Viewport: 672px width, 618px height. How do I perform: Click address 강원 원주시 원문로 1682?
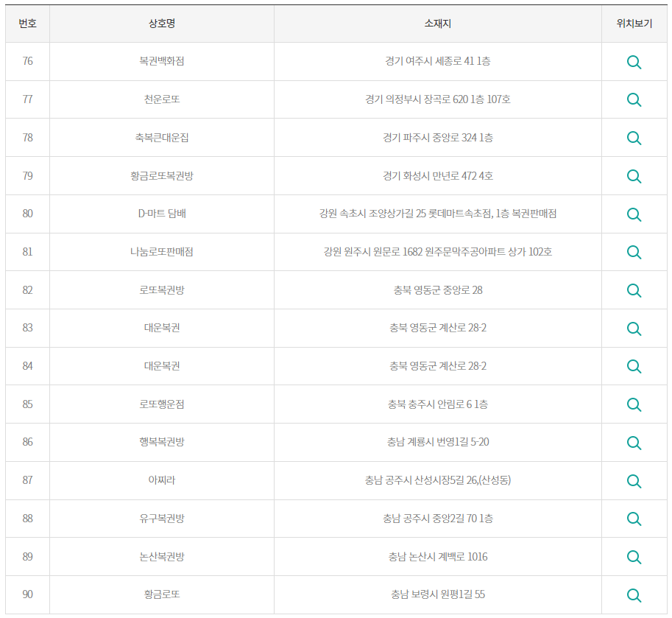pyautogui.click(x=373, y=251)
